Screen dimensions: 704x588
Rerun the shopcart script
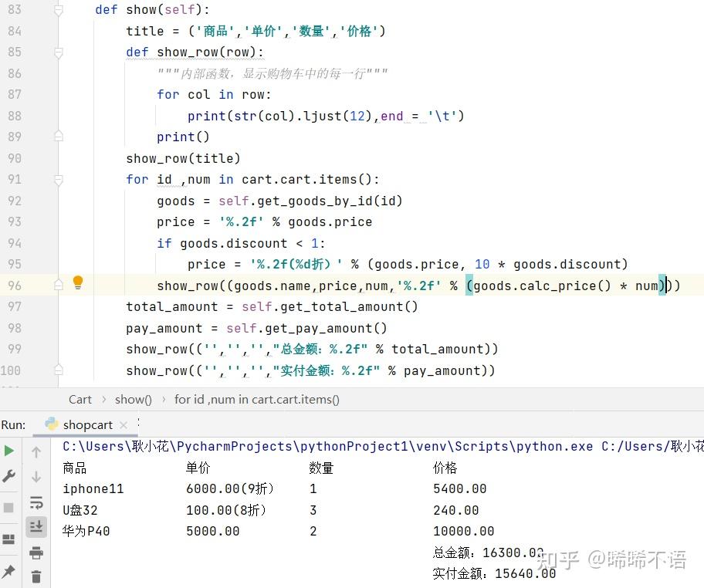click(11, 450)
